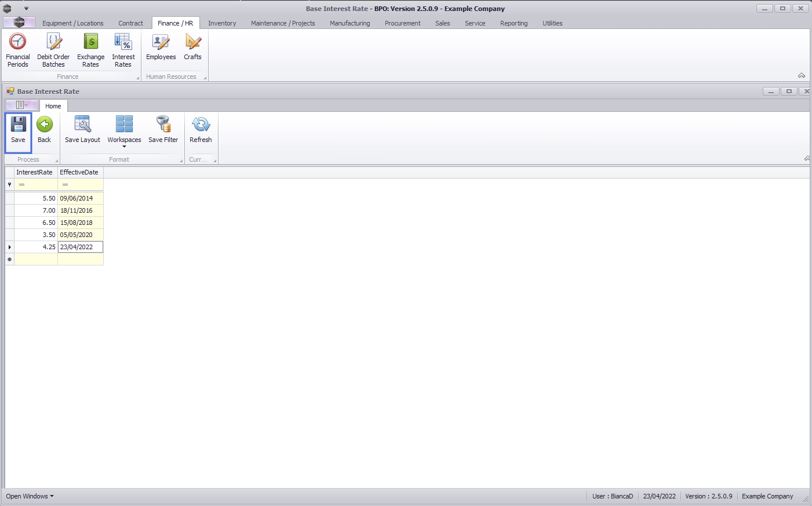The image size is (812, 506).
Task: Select the 3.50 interest rate cell
Action: click(x=36, y=235)
